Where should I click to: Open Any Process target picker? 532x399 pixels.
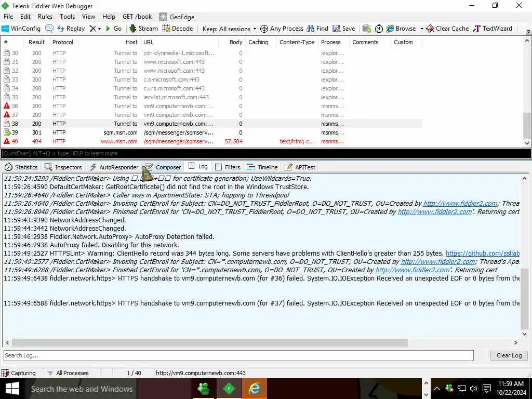(282, 29)
